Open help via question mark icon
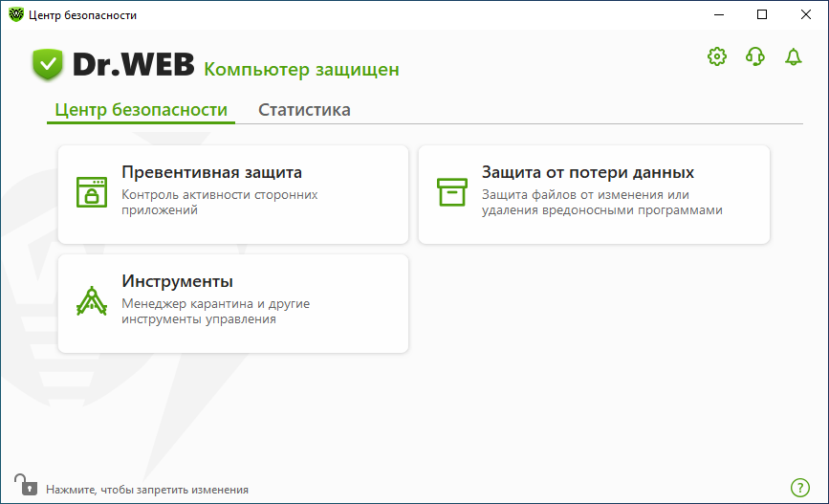This screenshot has width=829, height=504. click(800, 488)
